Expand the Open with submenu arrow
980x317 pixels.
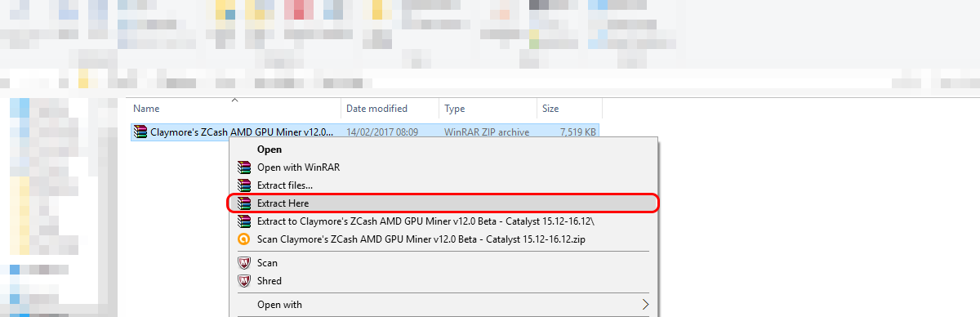pyautogui.click(x=646, y=305)
